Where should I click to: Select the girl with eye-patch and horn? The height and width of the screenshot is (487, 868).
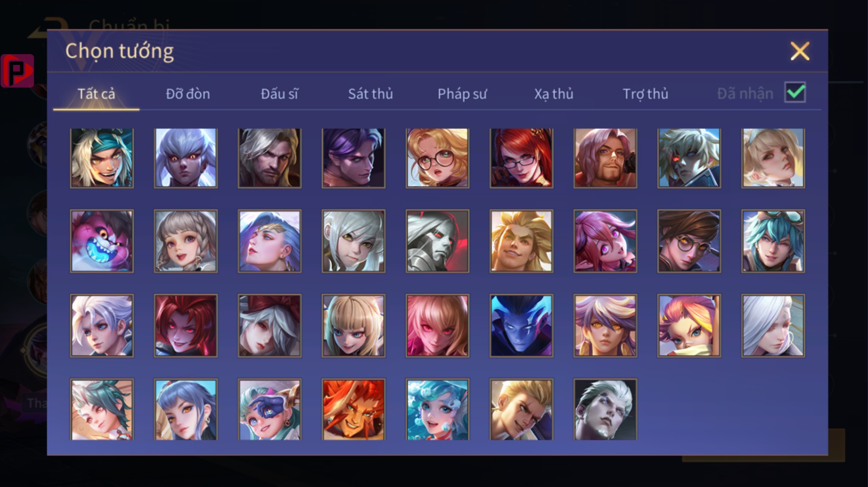click(269, 410)
